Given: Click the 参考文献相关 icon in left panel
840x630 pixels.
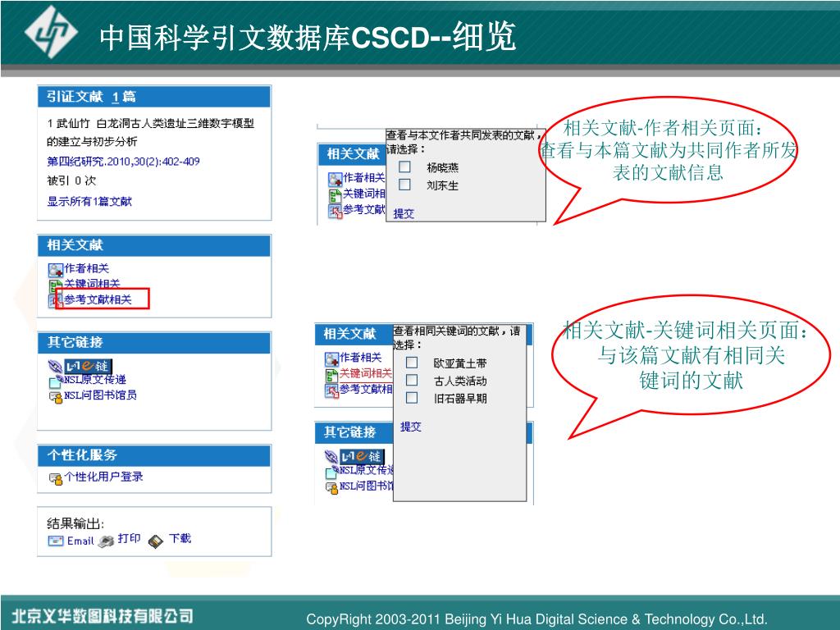Looking at the screenshot, I should click(x=55, y=300).
